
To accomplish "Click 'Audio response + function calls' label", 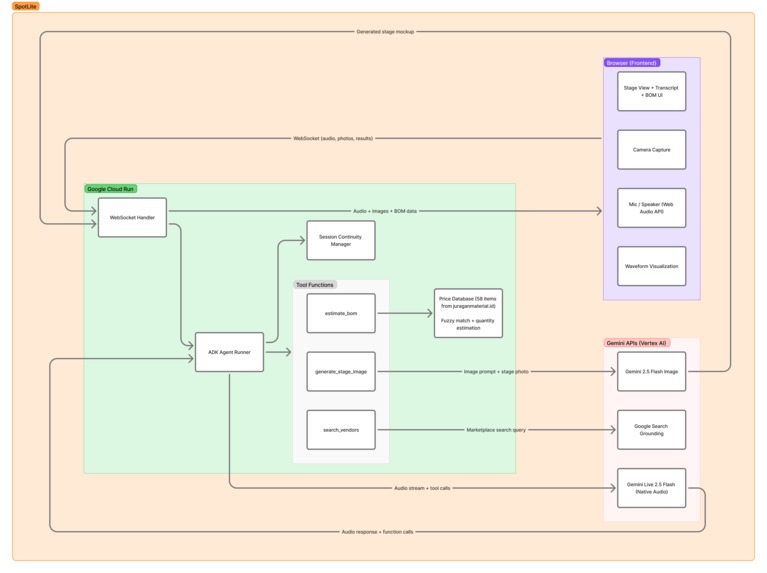I will coord(377,531).
